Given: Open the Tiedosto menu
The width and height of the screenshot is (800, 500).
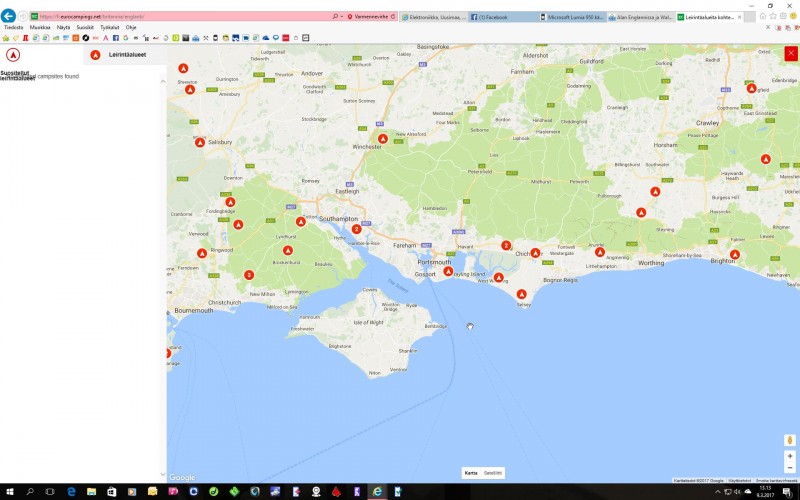Looking at the screenshot, I should pyautogui.click(x=13, y=27).
